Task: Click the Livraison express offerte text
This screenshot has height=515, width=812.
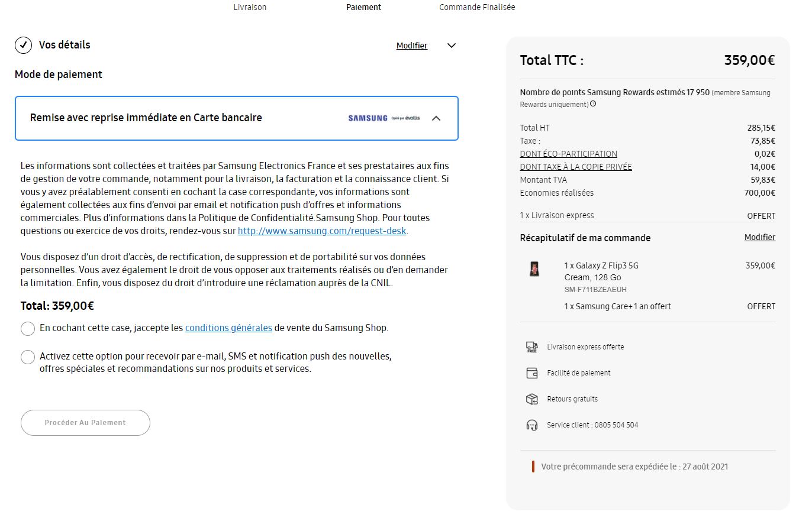Action: coord(585,347)
